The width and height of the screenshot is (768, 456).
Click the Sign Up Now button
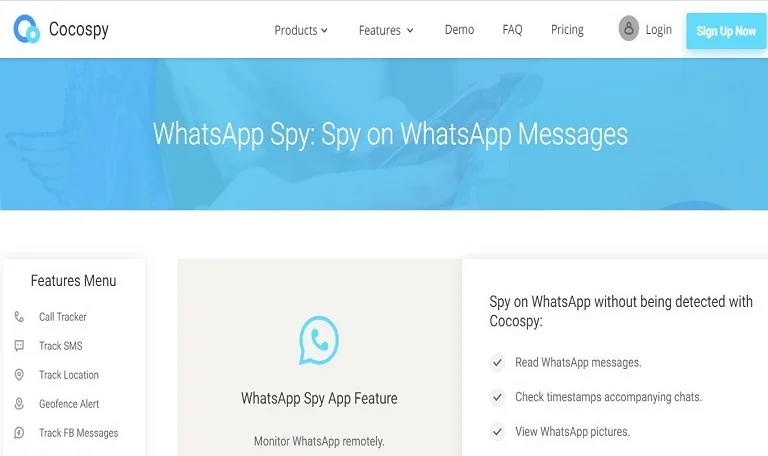coord(726,31)
